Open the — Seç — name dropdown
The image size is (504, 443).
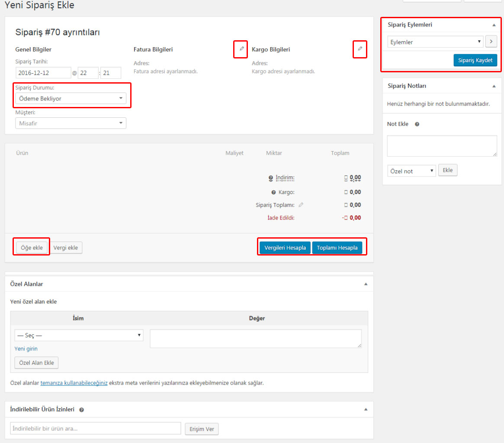pos(79,335)
